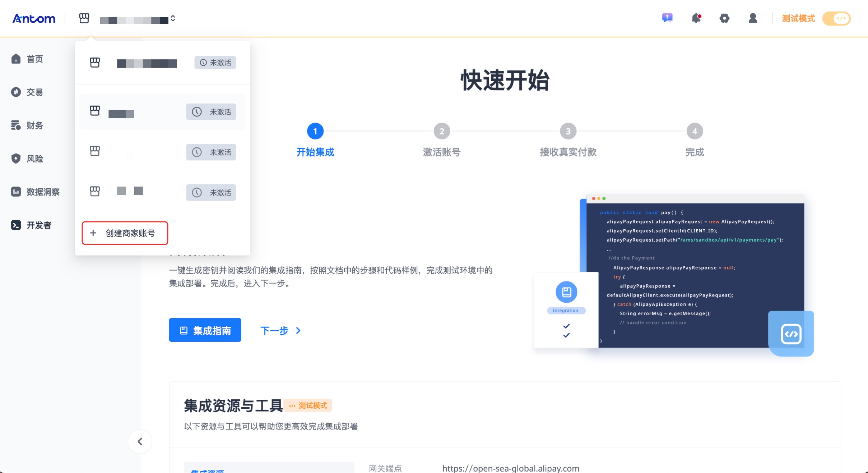Select the 风险 shield icon
The width and height of the screenshot is (868, 473).
[x=16, y=159]
